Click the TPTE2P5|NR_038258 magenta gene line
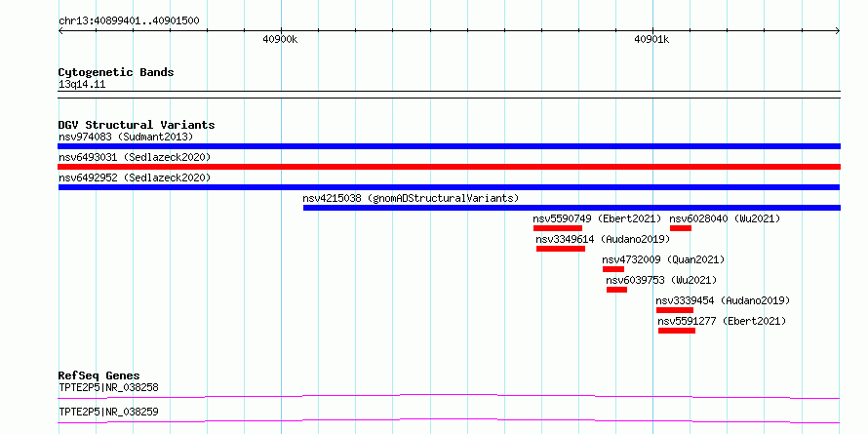Viewport: 868px width, 434px height. [x=449, y=396]
